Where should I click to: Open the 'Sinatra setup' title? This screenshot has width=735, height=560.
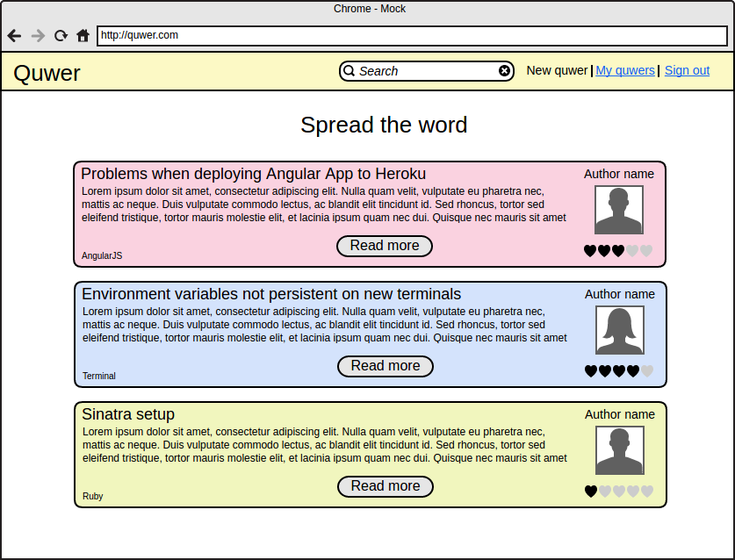pos(128,414)
